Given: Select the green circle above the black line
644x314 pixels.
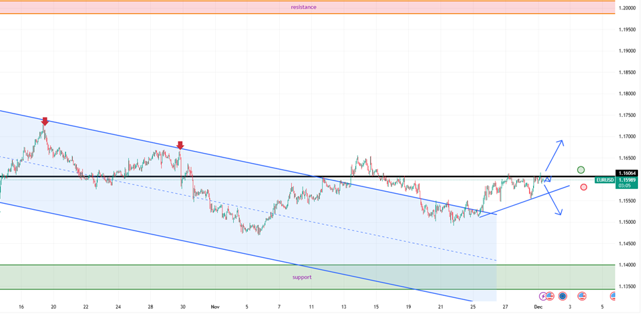Looking at the screenshot, I should [581, 170].
